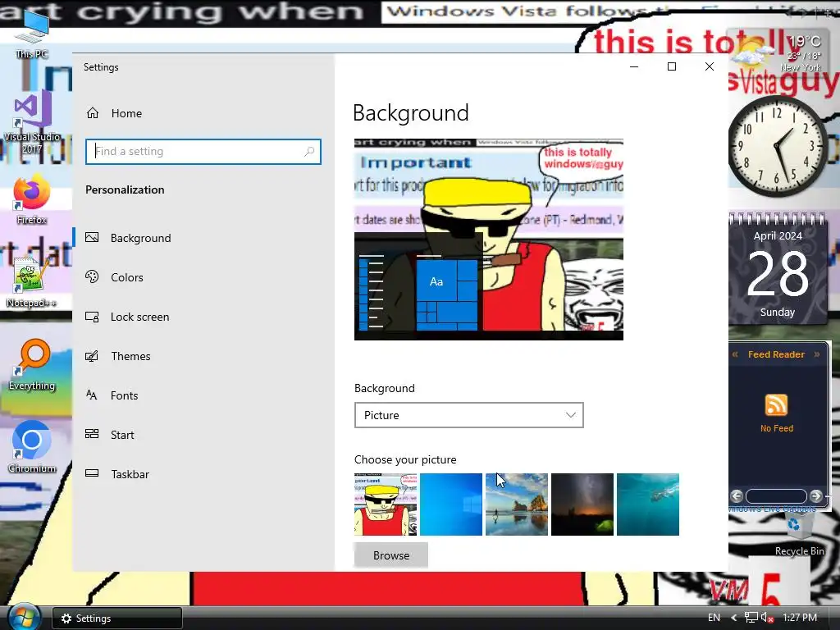Click the Settings taskbar button
The height and width of the screenshot is (630, 840).
[x=116, y=619]
